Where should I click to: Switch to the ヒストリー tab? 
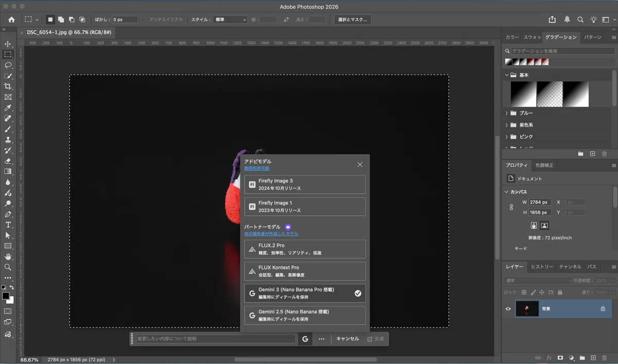(542, 267)
